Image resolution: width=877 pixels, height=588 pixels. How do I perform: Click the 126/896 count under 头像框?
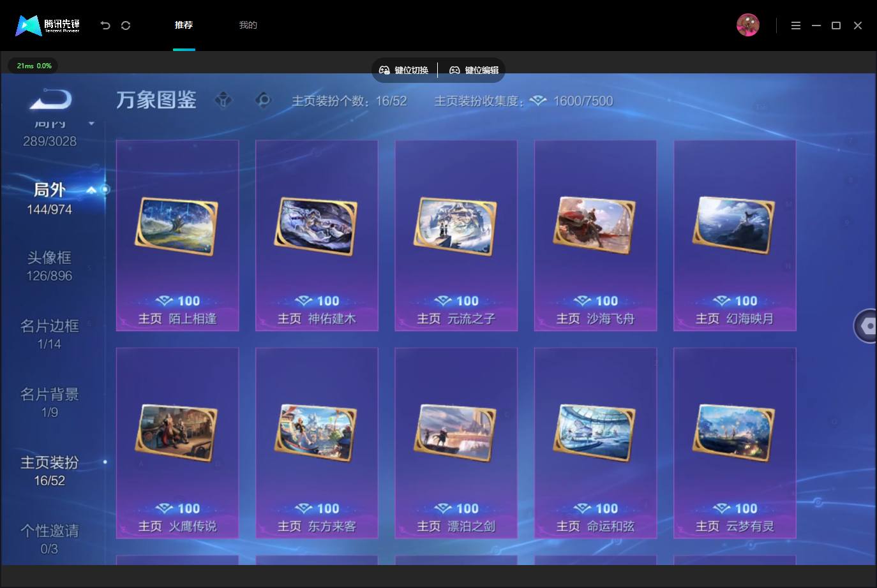[49, 276]
